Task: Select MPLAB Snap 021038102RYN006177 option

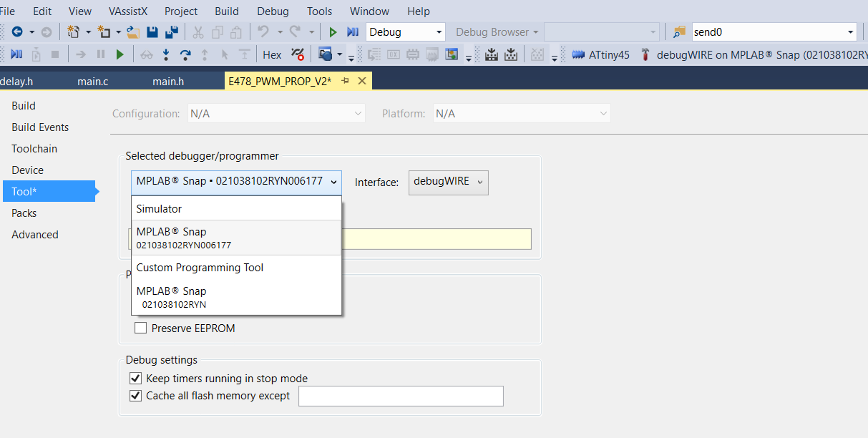Action: pyautogui.click(x=236, y=238)
